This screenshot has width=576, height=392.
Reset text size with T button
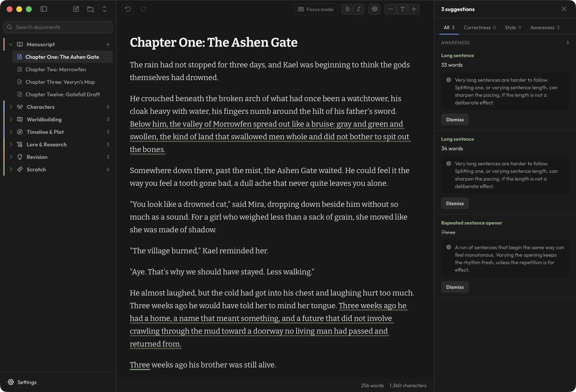pyautogui.click(x=402, y=9)
